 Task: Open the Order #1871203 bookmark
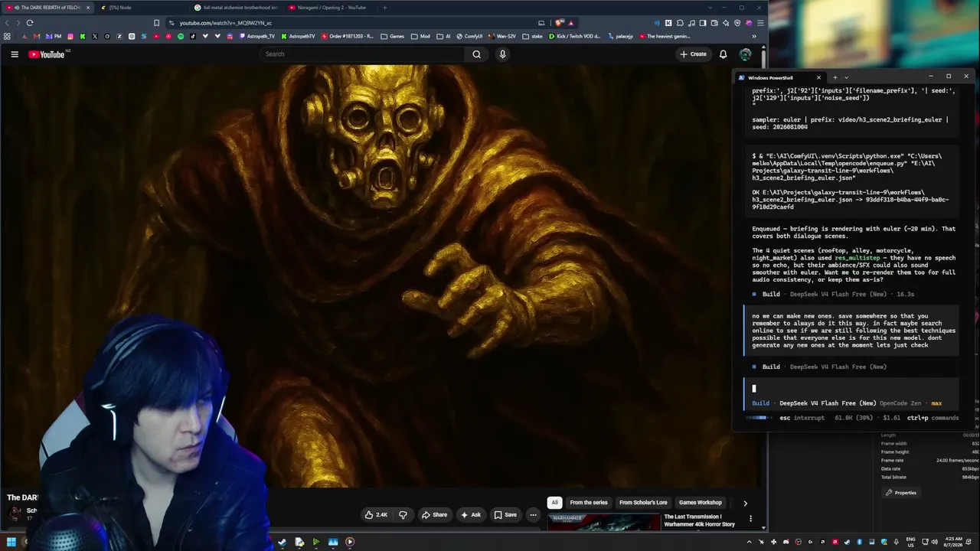coord(348,36)
